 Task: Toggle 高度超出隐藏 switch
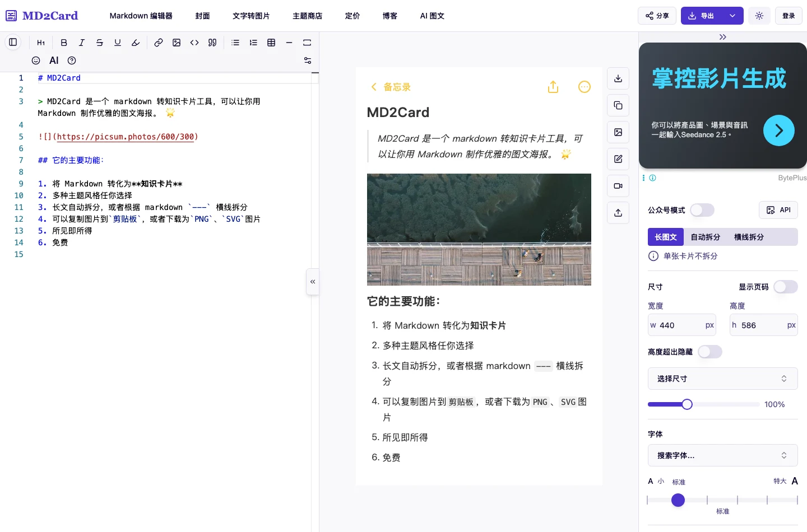[x=710, y=352]
